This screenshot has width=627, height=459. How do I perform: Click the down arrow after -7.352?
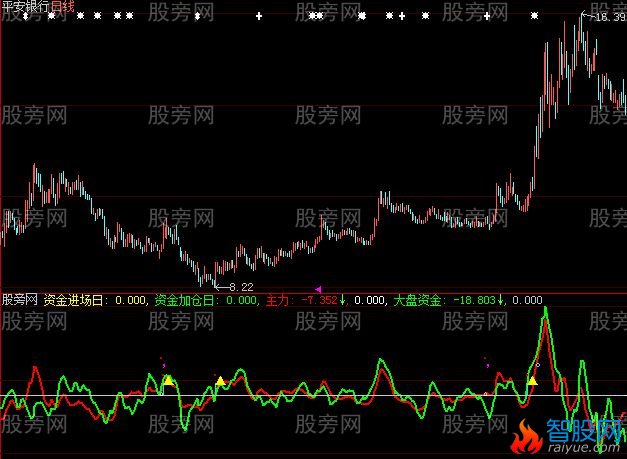(x=342, y=300)
